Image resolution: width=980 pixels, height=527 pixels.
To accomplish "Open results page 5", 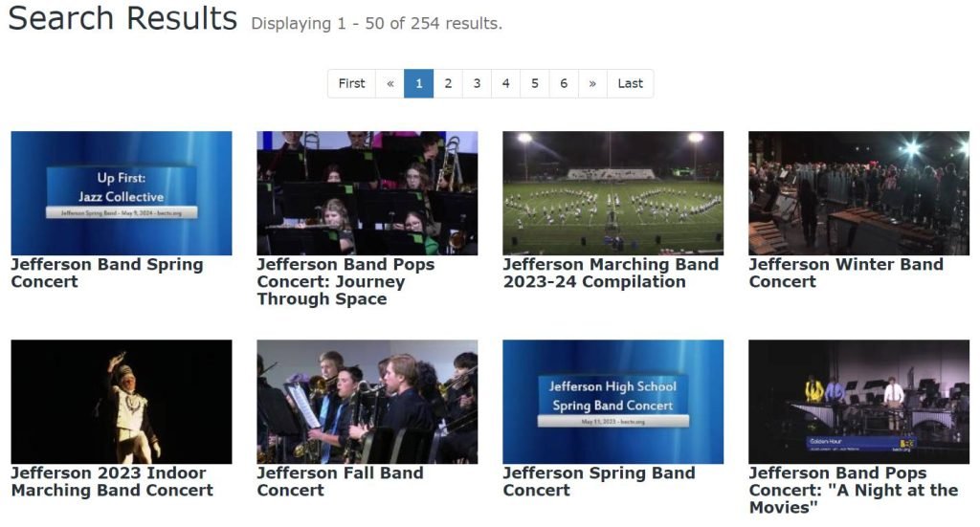I will 535,83.
